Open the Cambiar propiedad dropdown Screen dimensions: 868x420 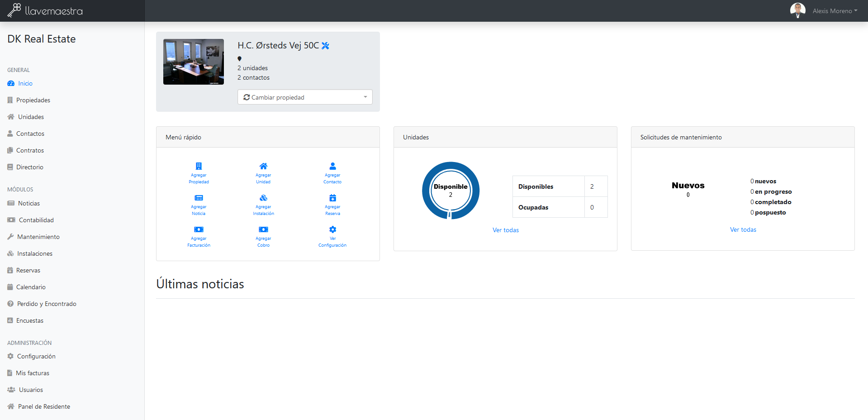coord(305,97)
